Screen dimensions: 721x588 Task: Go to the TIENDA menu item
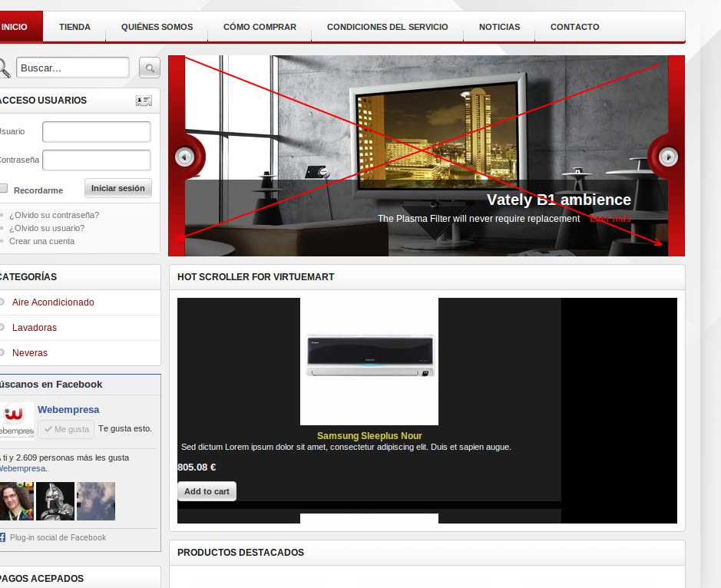tap(74, 27)
